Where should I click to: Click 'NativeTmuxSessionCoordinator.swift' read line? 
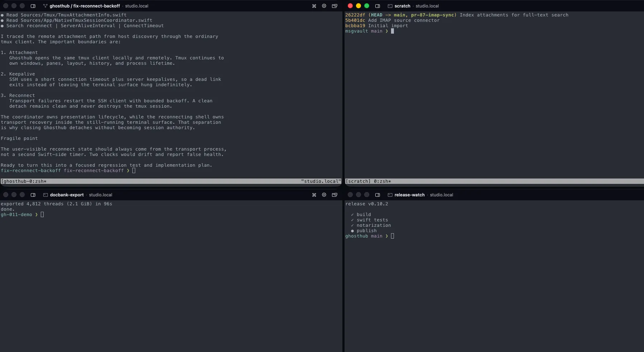[x=77, y=20]
